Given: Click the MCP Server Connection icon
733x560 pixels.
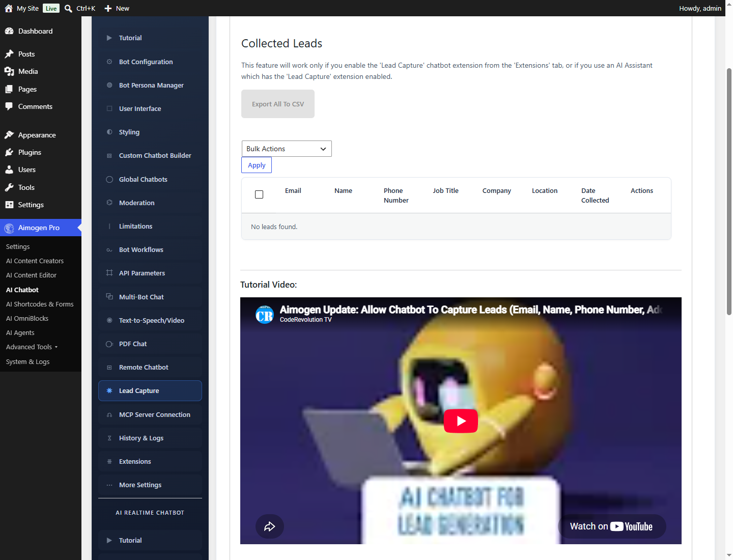Looking at the screenshot, I should [x=109, y=415].
